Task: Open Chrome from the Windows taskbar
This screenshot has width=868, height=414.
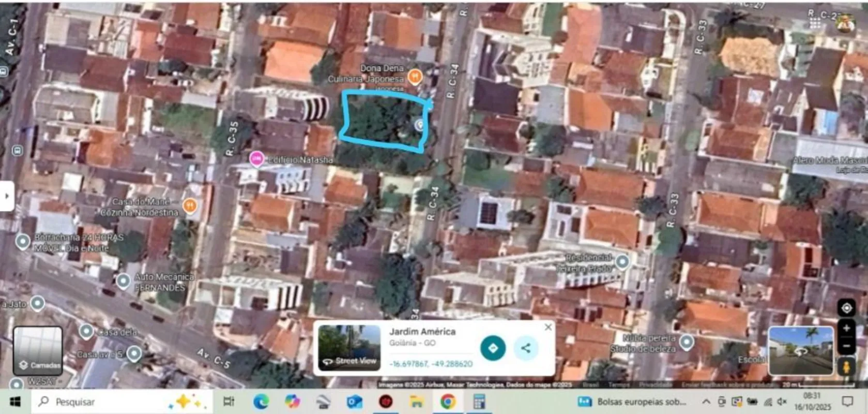Action: (448, 402)
